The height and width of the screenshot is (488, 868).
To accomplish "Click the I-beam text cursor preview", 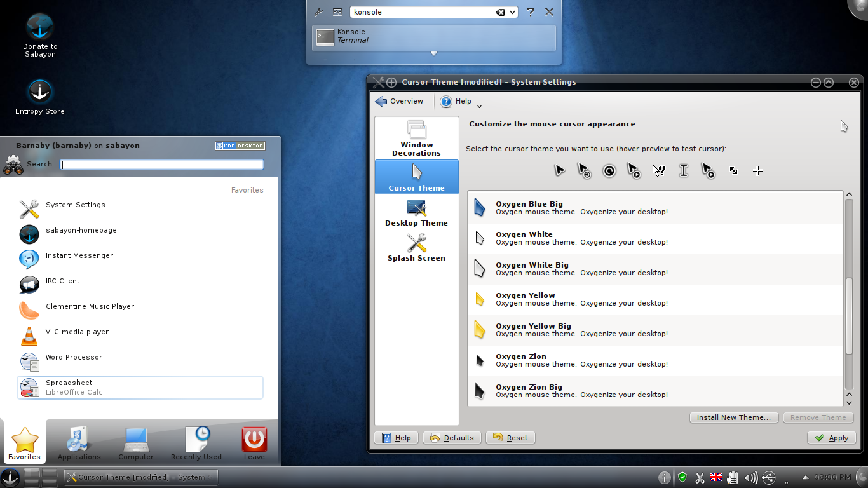I will pyautogui.click(x=684, y=170).
